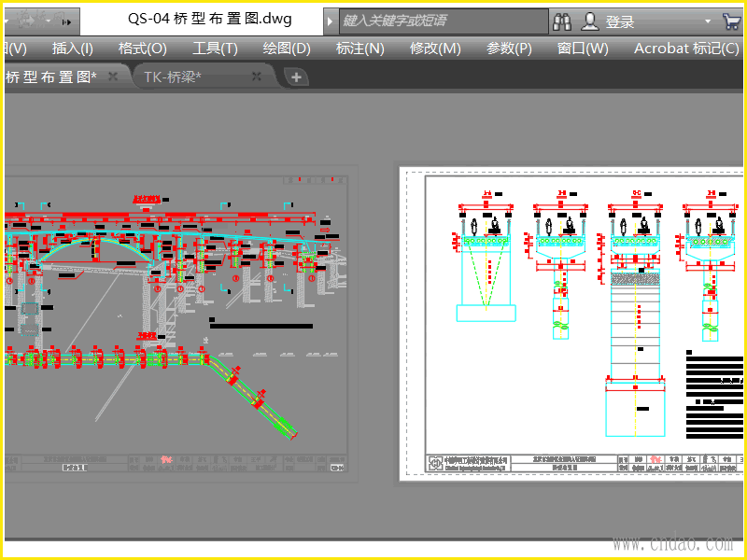Open the 插入(I) menu
This screenshot has width=747, height=560.
pos(73,49)
